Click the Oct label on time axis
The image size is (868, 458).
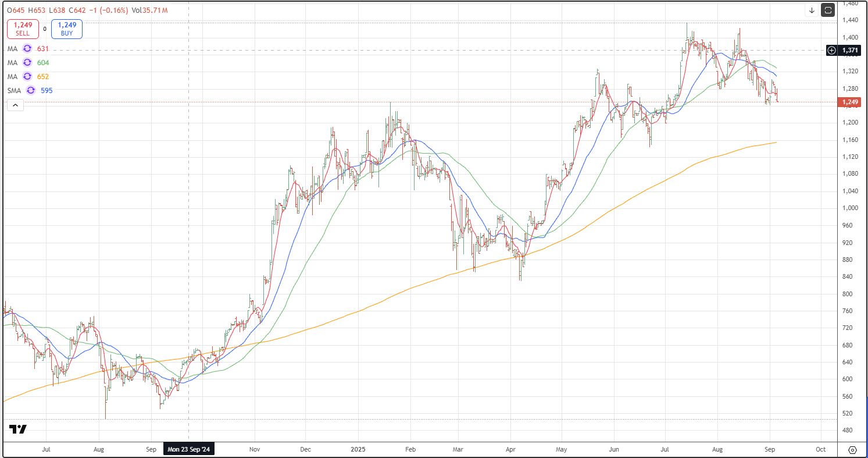(x=821, y=450)
